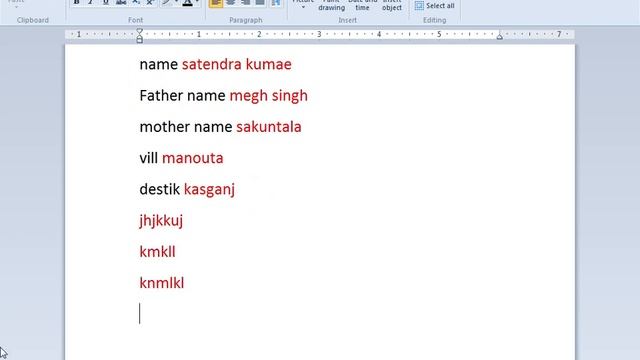Justify the text

(260, 2)
